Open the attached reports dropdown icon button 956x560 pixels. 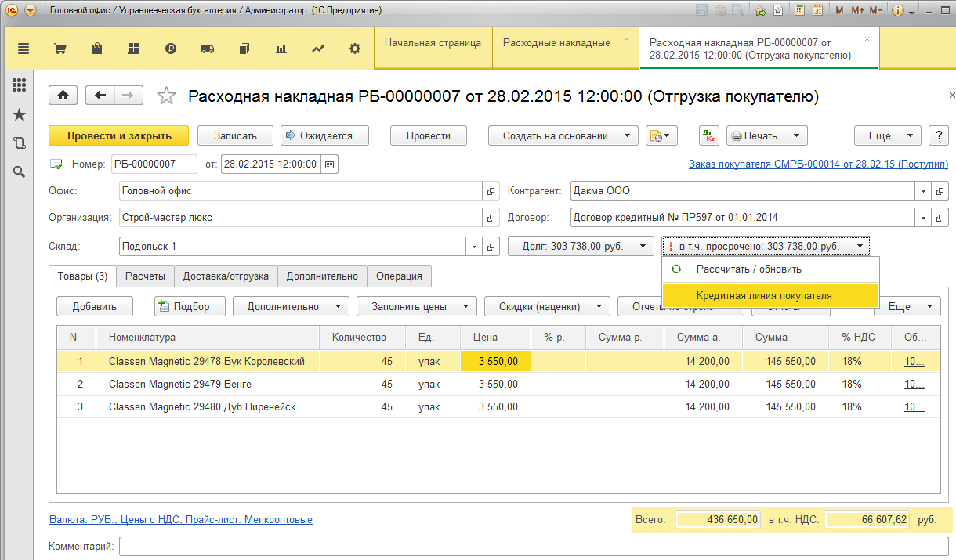tap(661, 135)
